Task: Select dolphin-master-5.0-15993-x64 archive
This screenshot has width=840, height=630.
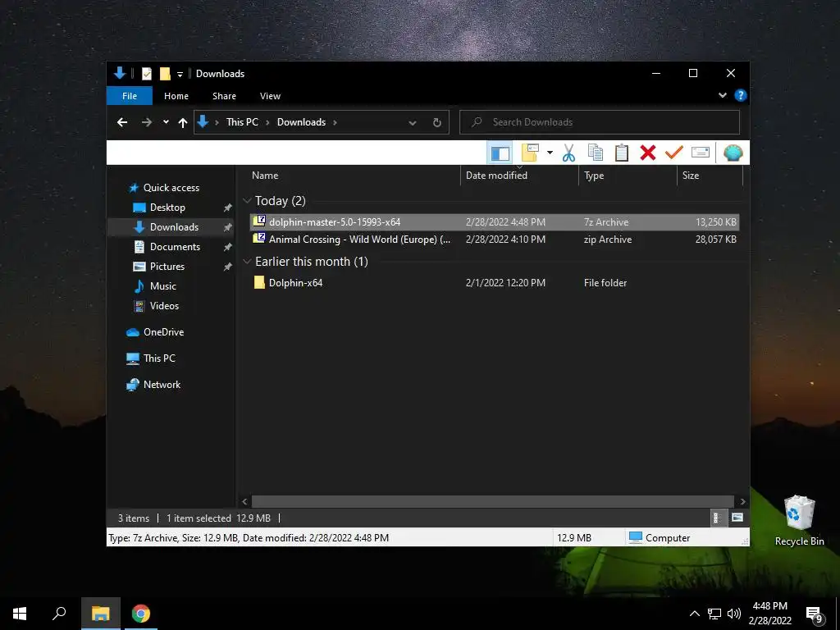Action: click(x=495, y=221)
